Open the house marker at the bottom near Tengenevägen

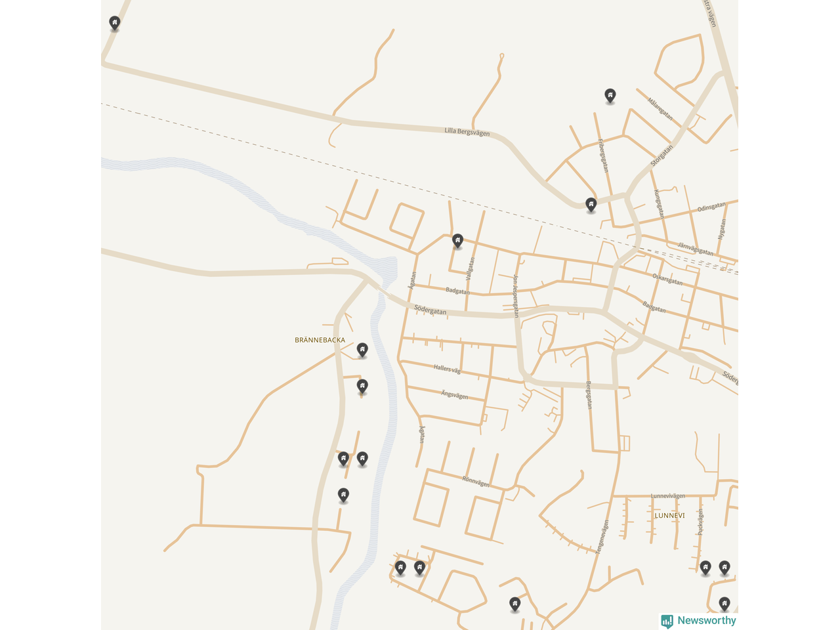click(x=515, y=604)
